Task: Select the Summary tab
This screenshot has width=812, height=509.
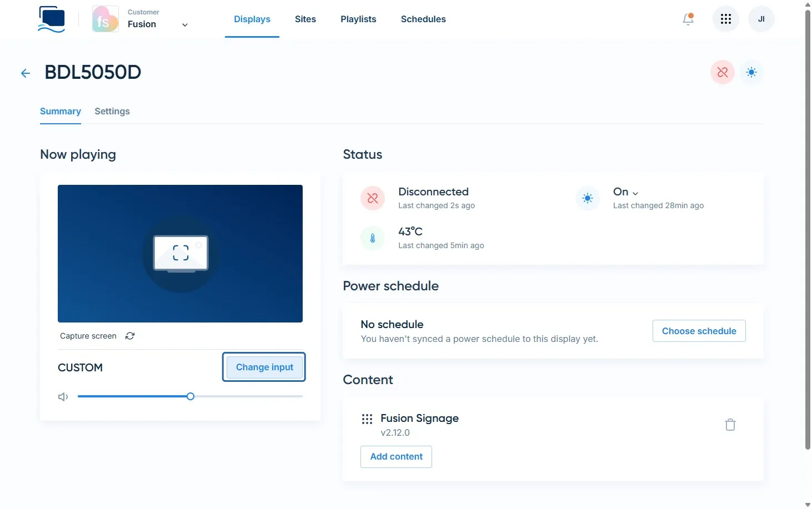Action: pyautogui.click(x=61, y=112)
